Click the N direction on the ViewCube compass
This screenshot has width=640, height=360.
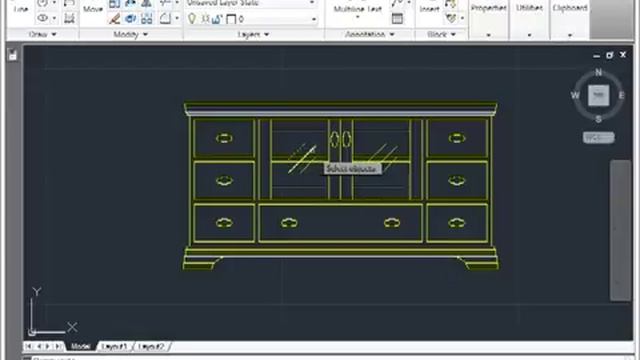coord(598,72)
